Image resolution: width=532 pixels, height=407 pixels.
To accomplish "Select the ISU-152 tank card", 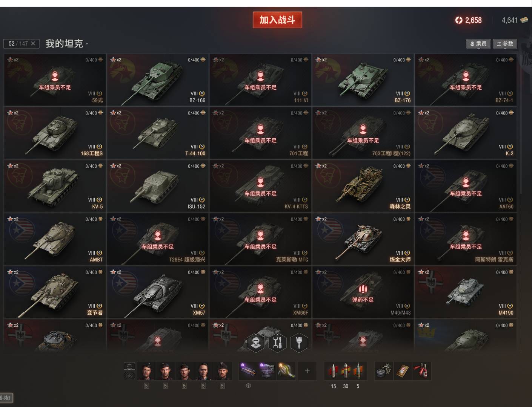I will (x=158, y=186).
